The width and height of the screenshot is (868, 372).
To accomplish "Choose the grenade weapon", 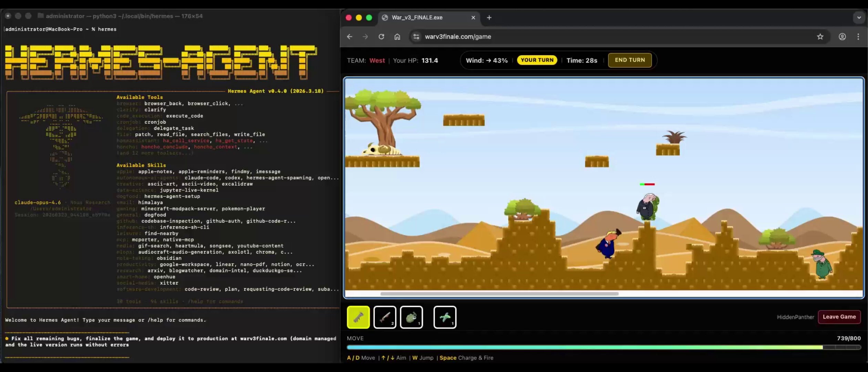I will click(x=411, y=317).
